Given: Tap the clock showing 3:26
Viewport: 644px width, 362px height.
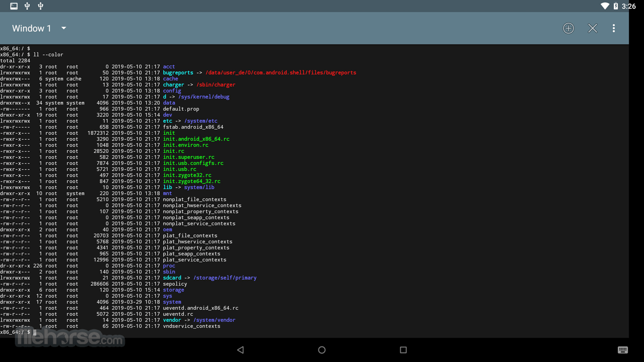Looking at the screenshot, I should 629,6.
